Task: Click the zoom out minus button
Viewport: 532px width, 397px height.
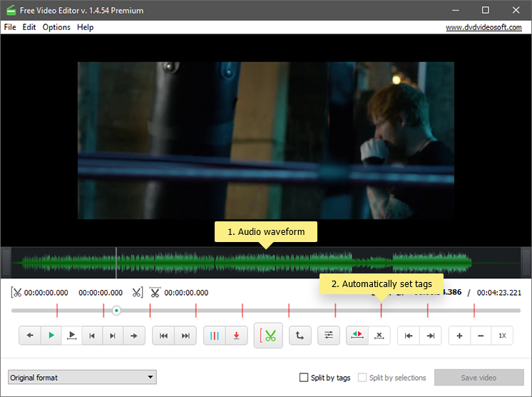Action: click(481, 336)
